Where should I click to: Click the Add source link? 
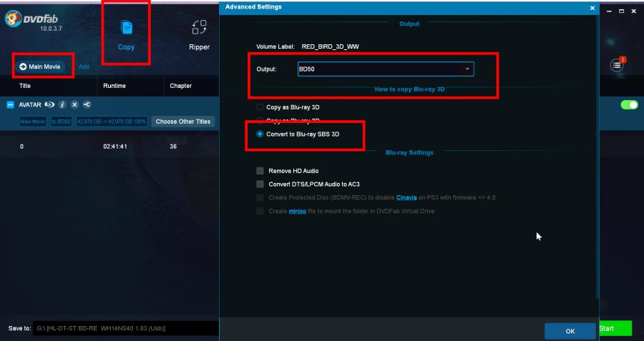pos(84,66)
